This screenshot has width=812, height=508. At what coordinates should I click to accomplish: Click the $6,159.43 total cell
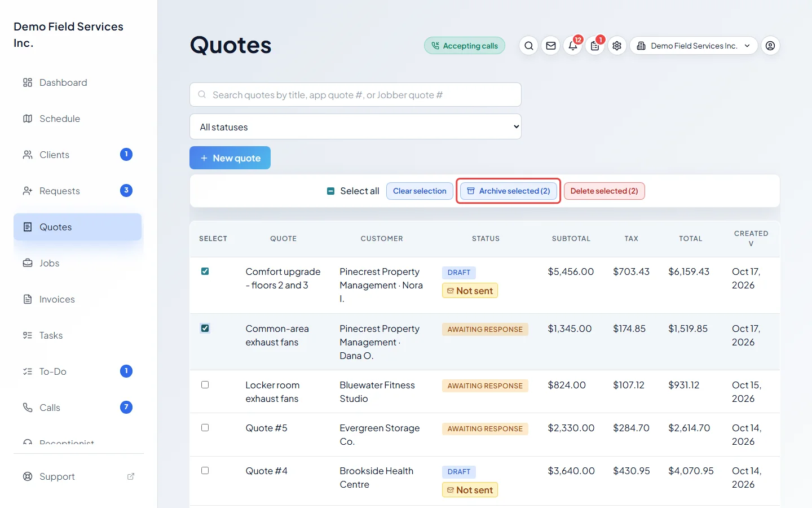click(x=689, y=271)
